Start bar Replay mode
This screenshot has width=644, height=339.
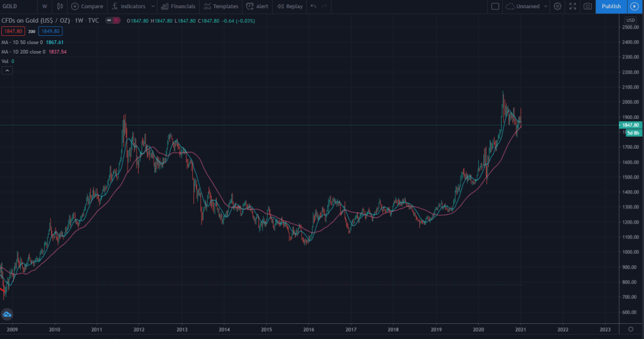coord(290,6)
